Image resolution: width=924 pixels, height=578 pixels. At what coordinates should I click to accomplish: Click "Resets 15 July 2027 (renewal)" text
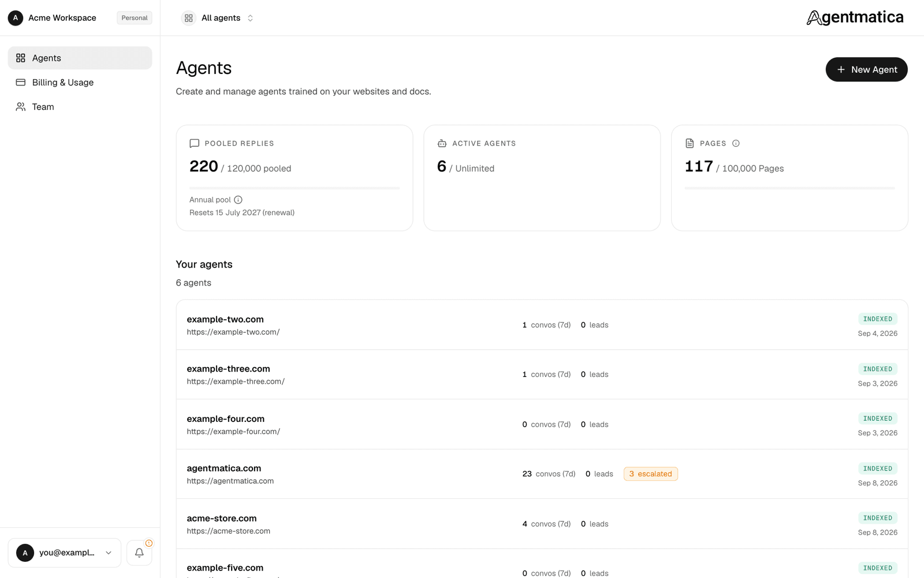[x=242, y=213]
